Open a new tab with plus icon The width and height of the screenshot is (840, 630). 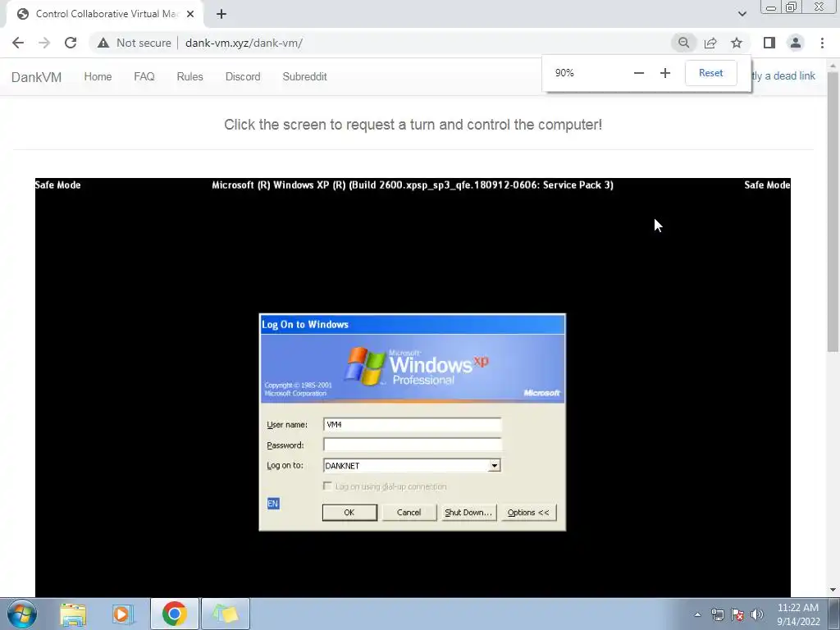click(x=221, y=14)
